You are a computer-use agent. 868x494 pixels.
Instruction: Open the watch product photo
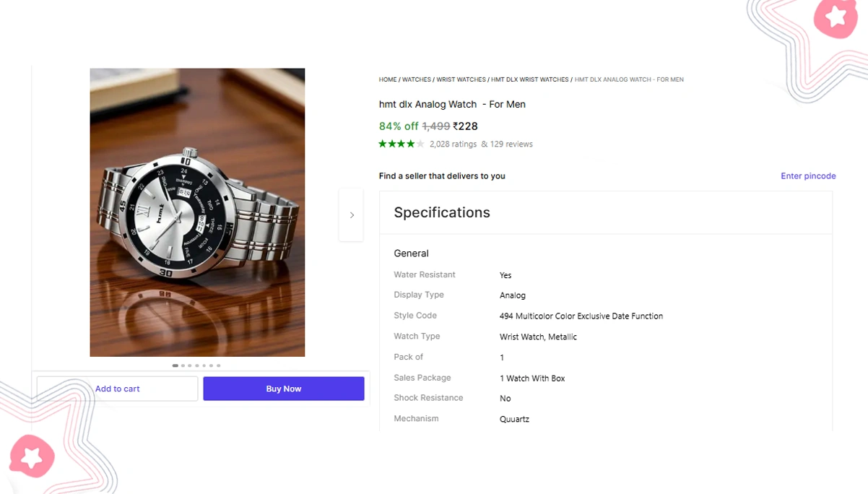point(197,212)
